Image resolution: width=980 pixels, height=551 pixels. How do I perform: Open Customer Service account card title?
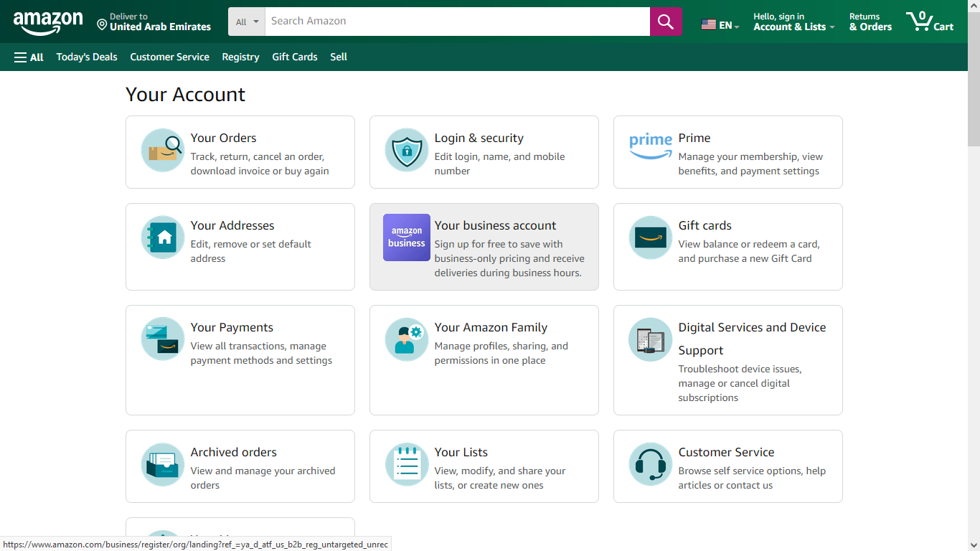tap(726, 453)
